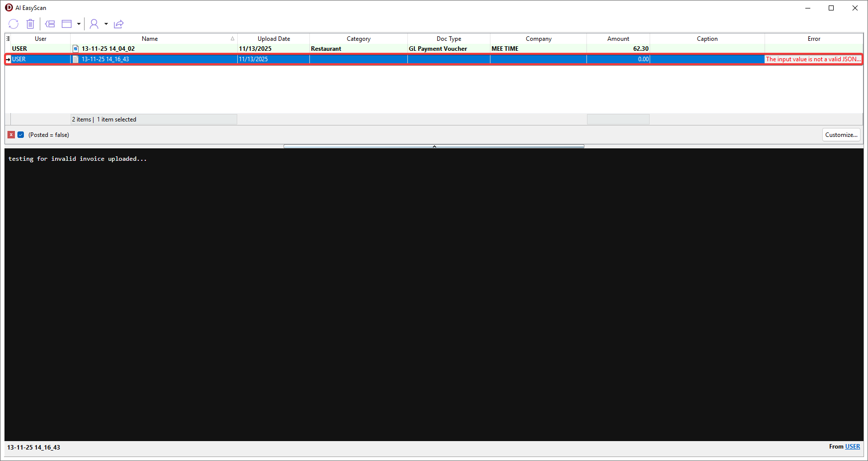Sort by the Name column header

click(x=150, y=39)
